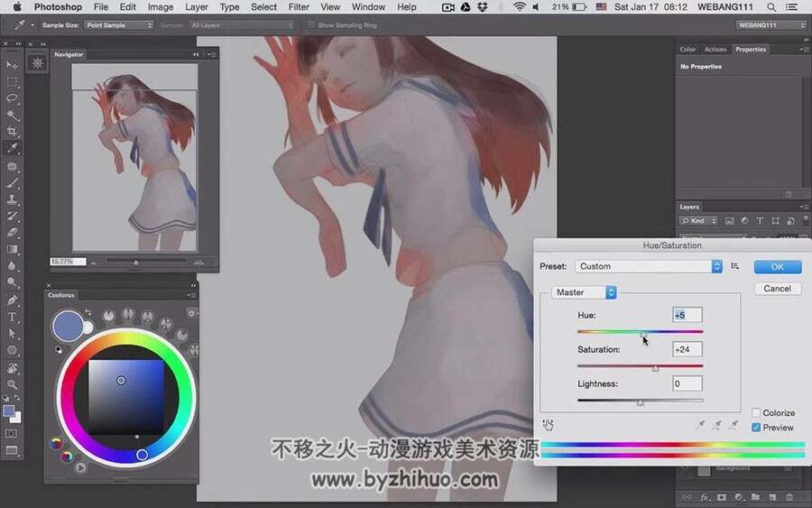The width and height of the screenshot is (812, 508).
Task: Open preset options icon next to Custom
Action: (734, 266)
